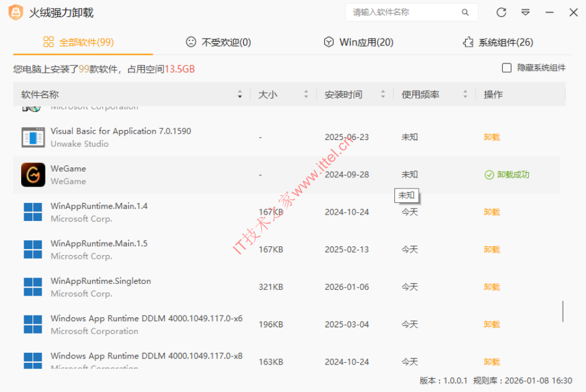Viewport: 586px width, 392px height.
Task: Click the Windows App Runtime DDLM x6 icon
Action: click(33, 324)
